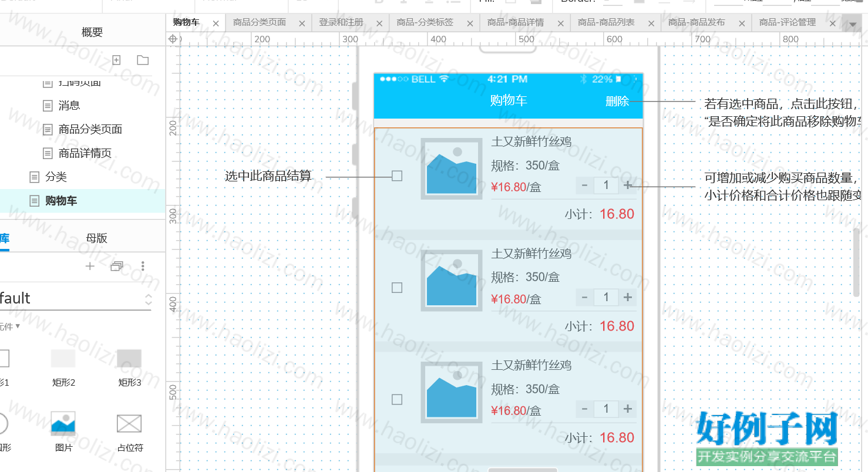
Task: Click quantity field of second cart item
Action: pos(606,297)
